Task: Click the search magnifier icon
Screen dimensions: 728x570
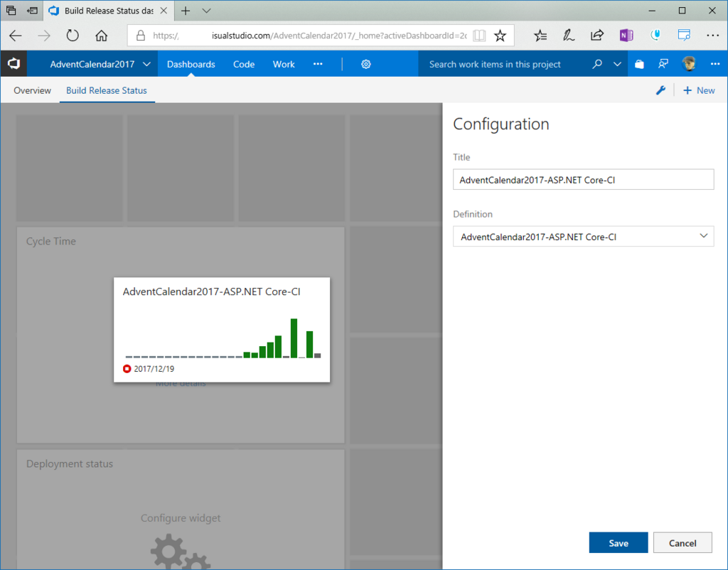Action: click(597, 64)
